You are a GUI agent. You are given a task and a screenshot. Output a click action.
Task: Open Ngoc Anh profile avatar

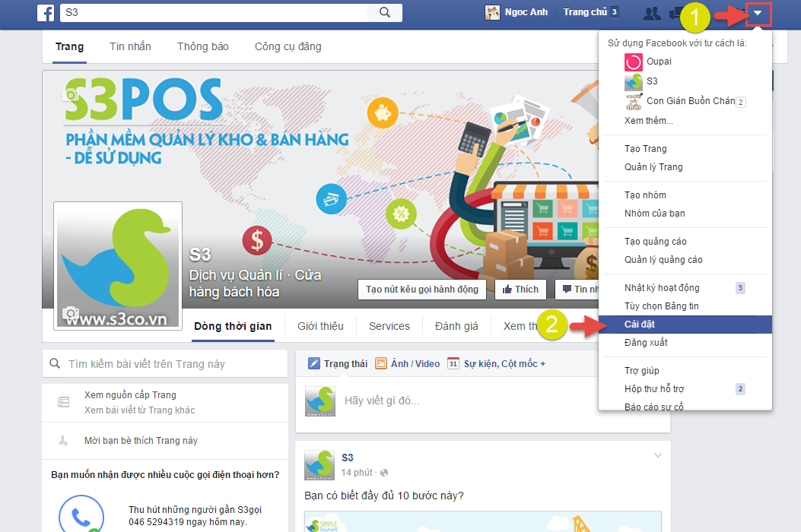[x=492, y=12]
